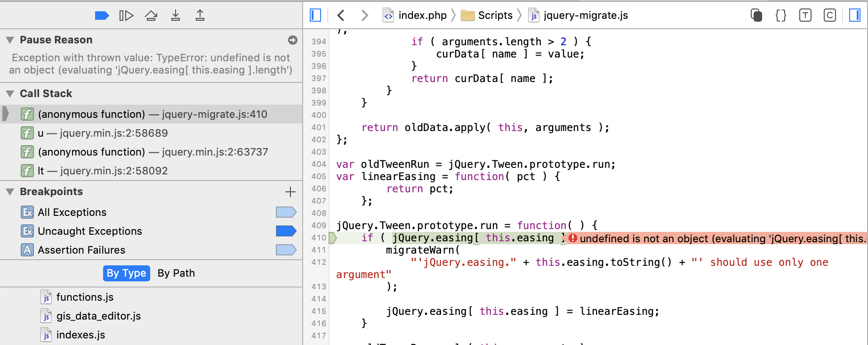The image size is (868, 345).
Task: Click line number 415 in the gutter
Action: 319,311
